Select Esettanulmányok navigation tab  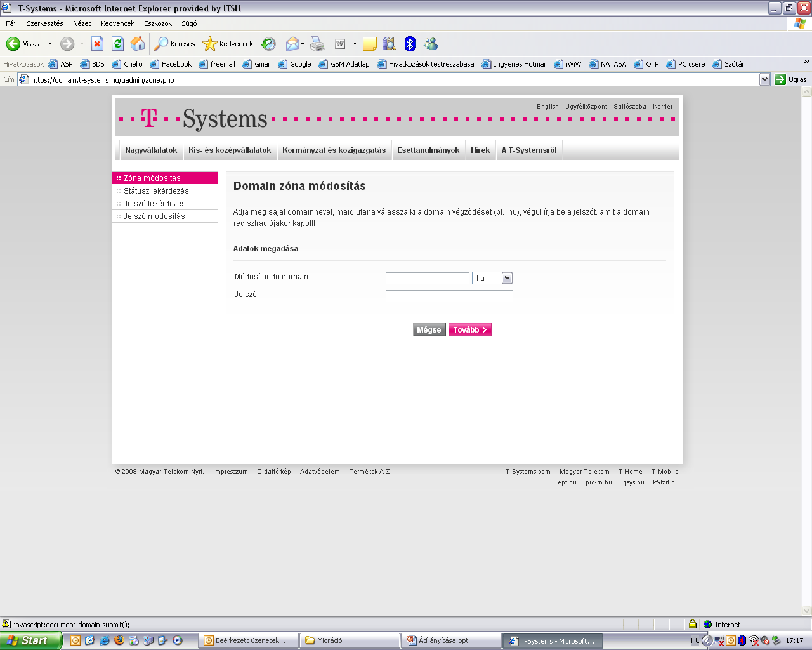(428, 150)
